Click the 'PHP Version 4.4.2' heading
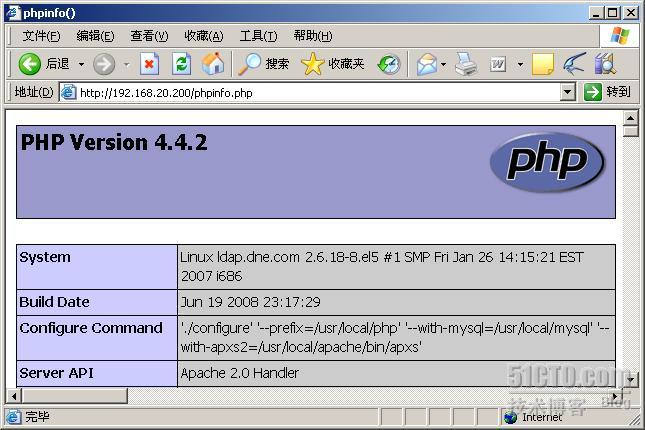The image size is (645, 430). pyautogui.click(x=114, y=143)
